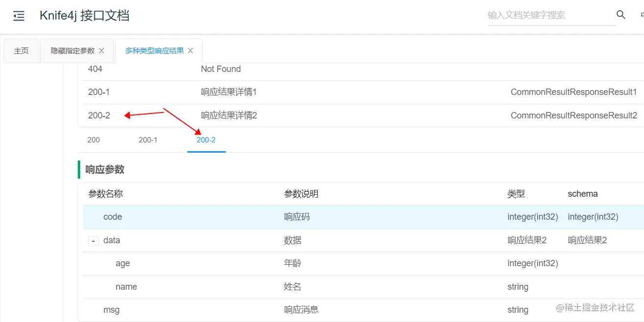Collapse the sidebar menu icon
The width and height of the screenshot is (644, 322).
coord(19,16)
